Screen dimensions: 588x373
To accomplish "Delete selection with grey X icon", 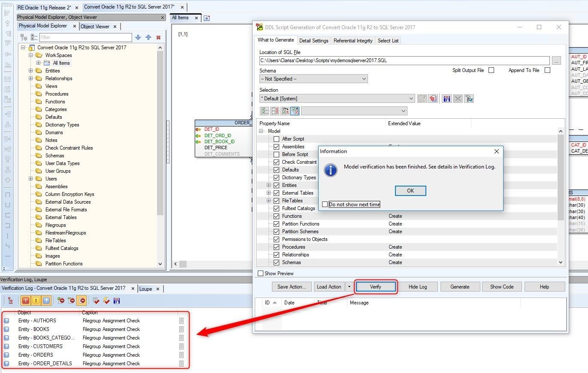I will click(x=458, y=99).
